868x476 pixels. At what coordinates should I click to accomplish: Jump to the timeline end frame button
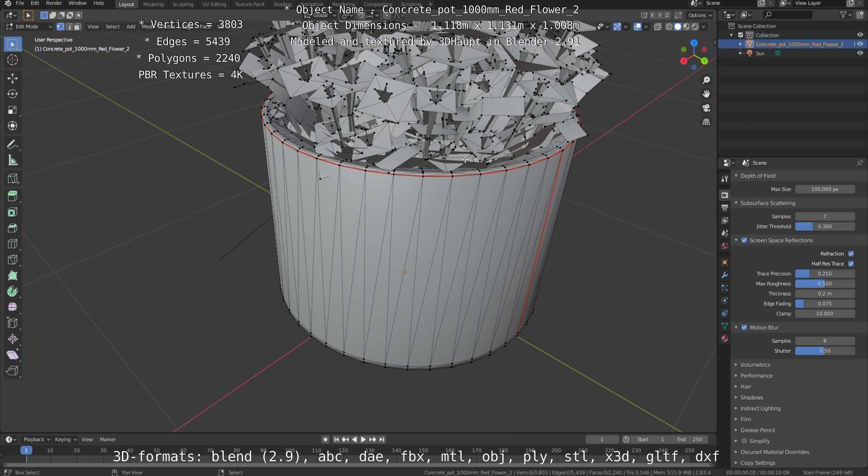coord(381,439)
